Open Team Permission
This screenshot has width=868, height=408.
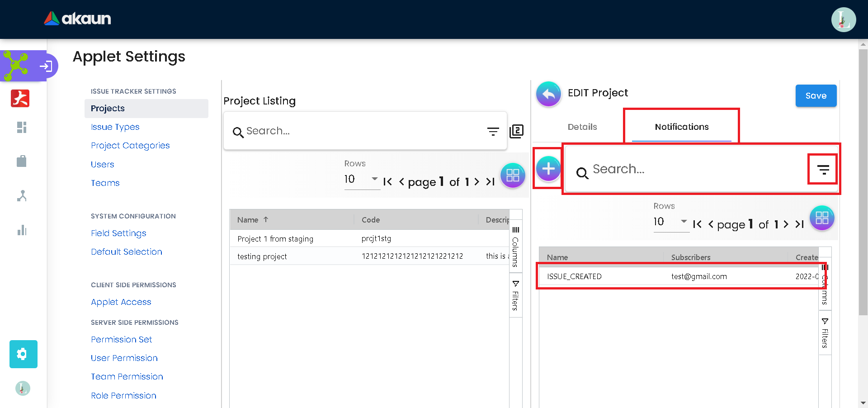pyautogui.click(x=127, y=377)
